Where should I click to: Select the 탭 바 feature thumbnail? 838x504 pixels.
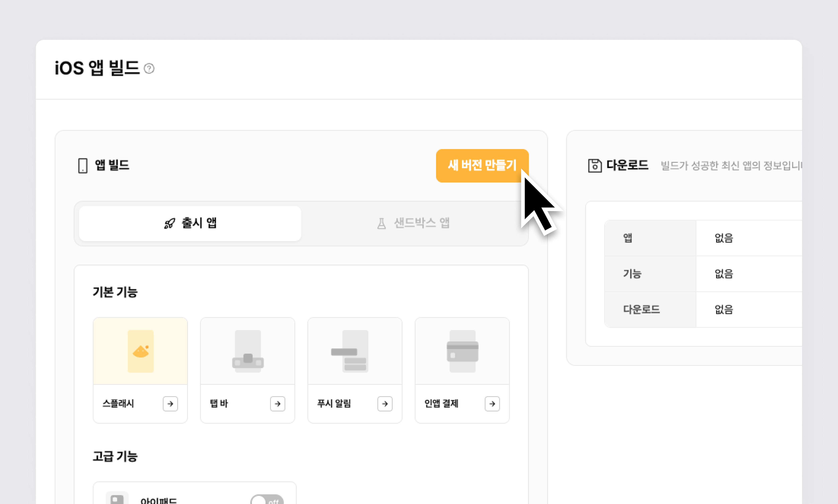(x=248, y=351)
